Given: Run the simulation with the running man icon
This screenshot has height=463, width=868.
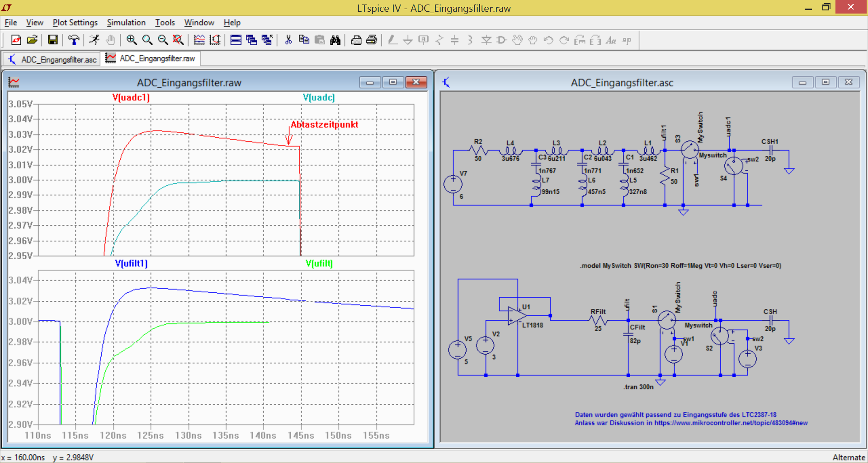Looking at the screenshot, I should (94, 40).
